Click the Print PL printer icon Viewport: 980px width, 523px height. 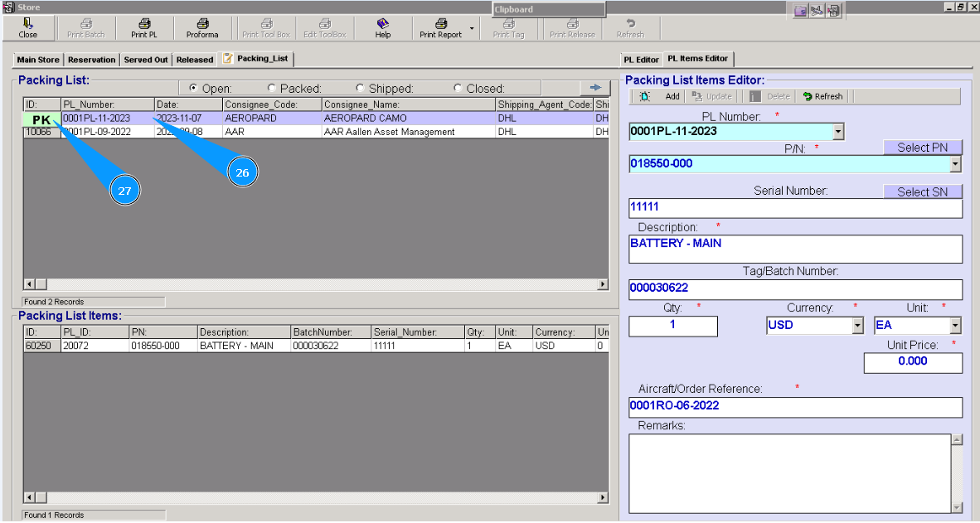click(143, 23)
